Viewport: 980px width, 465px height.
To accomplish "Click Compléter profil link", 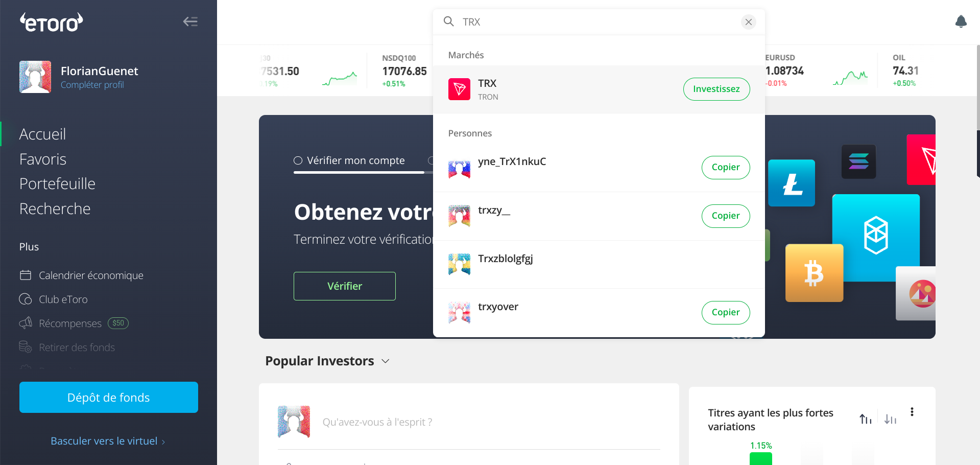I will click(92, 85).
